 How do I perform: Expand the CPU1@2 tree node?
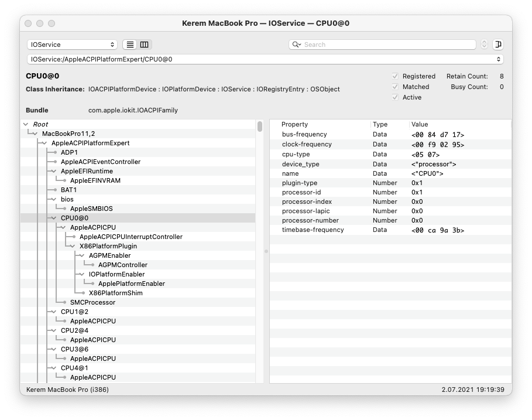point(54,312)
